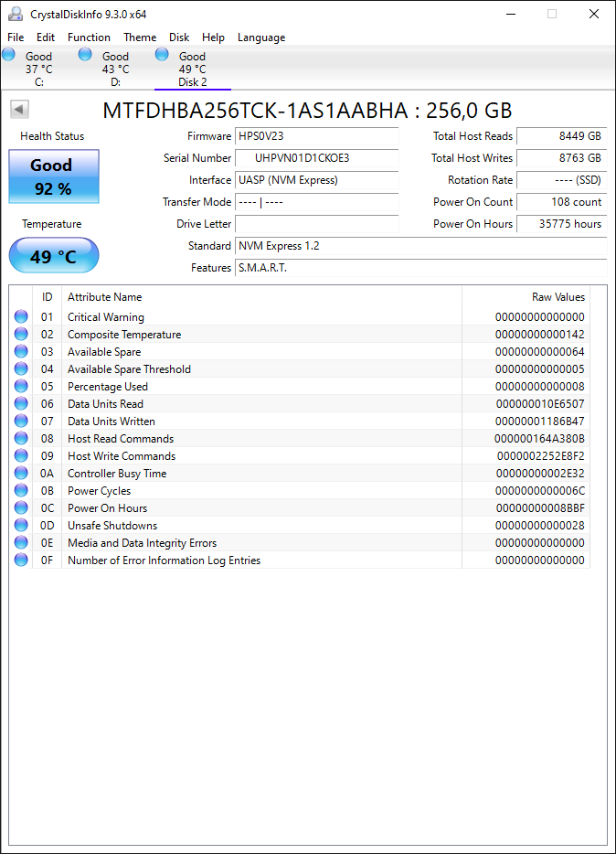The width and height of the screenshot is (616, 854).
Task: Click the Serial Number field
Action: click(317, 158)
